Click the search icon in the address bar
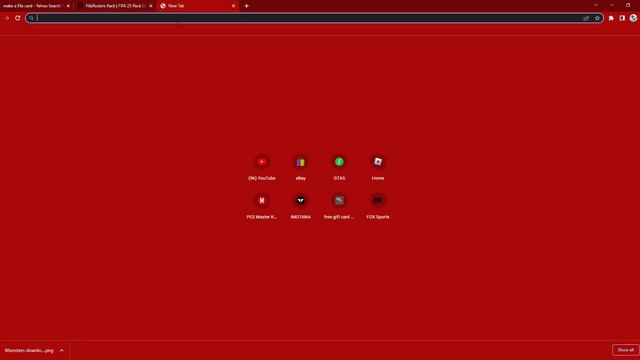The width and height of the screenshot is (640, 360). coord(31,18)
